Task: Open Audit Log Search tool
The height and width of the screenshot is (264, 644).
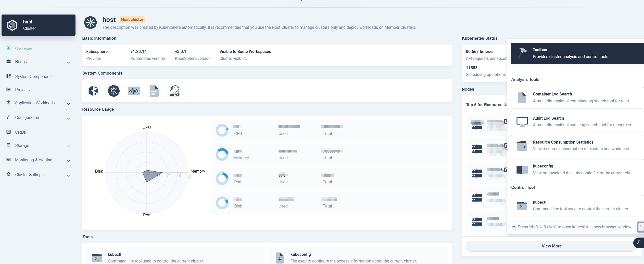Action: pos(577,121)
